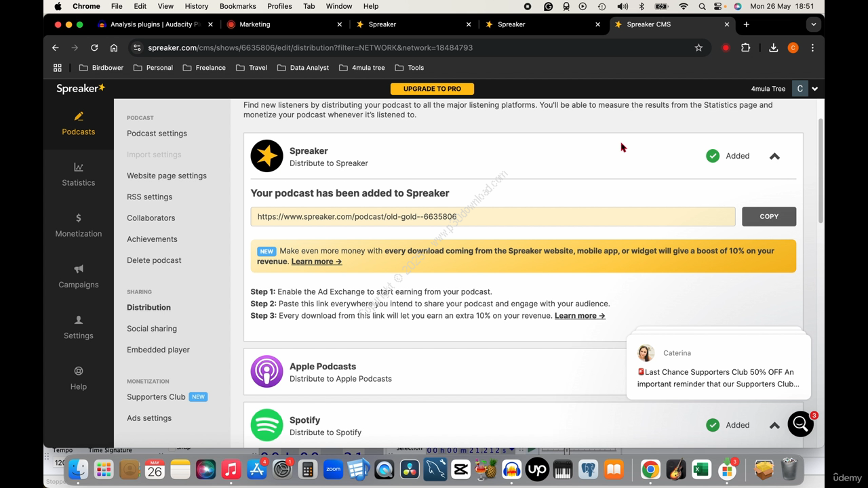Open the Statistics section in the sidebar
The width and height of the screenshot is (868, 488).
point(79,175)
